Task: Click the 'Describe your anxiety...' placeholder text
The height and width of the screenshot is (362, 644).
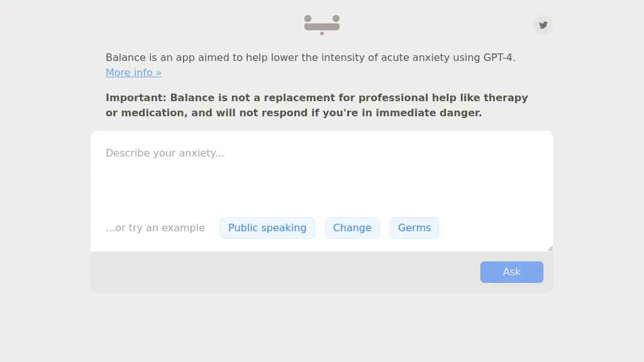Action: (x=165, y=153)
